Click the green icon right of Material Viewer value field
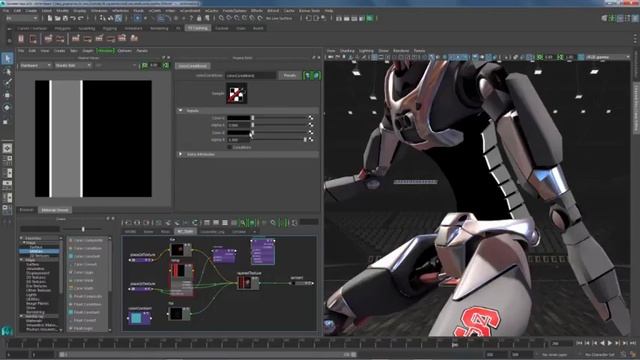 pyautogui.click(x=166, y=65)
